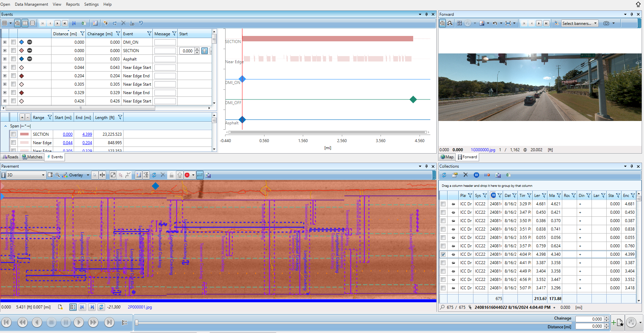This screenshot has height=333, width=644.
Task: Select the camera snapshot icon in Forward panel
Action: (x=606, y=23)
